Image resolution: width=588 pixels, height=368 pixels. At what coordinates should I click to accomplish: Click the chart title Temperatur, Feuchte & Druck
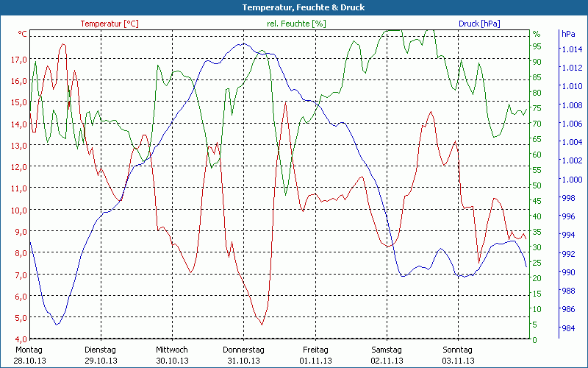293,7
